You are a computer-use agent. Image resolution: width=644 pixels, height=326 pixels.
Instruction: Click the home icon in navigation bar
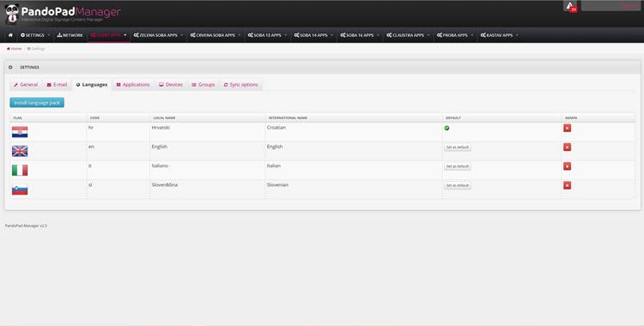[10, 35]
